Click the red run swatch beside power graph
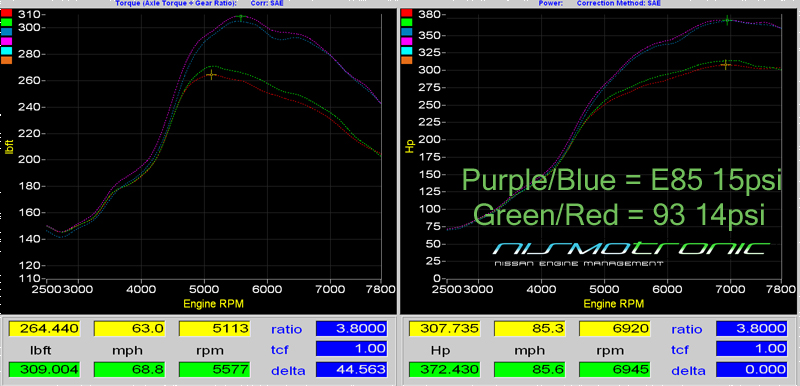This screenshot has height=386, width=800. click(407, 13)
